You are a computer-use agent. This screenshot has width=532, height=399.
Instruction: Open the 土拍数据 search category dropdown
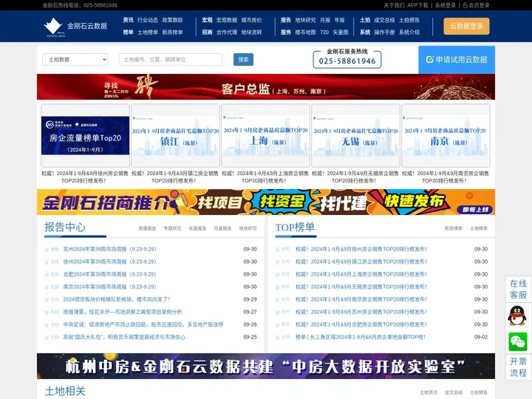[75, 59]
